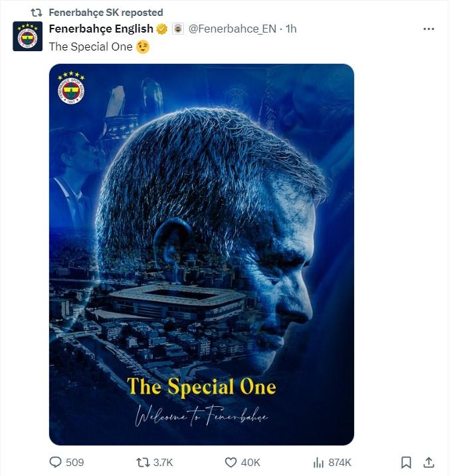Click the 40K likes count
The height and width of the screenshot is (476, 471).
click(251, 462)
